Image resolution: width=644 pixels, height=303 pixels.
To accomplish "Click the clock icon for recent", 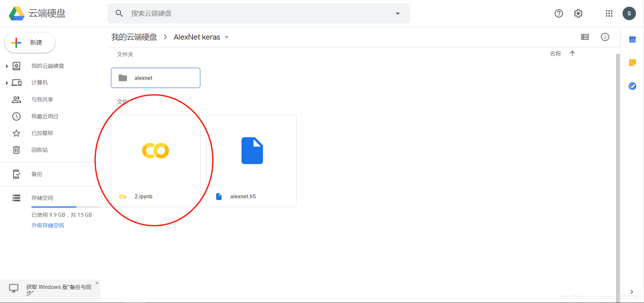I will 16,116.
